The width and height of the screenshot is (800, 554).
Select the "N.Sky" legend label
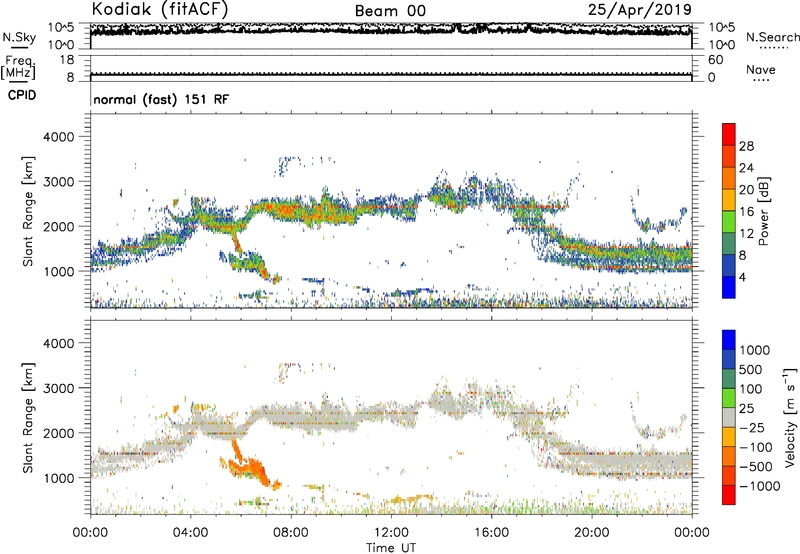pyautogui.click(x=19, y=37)
